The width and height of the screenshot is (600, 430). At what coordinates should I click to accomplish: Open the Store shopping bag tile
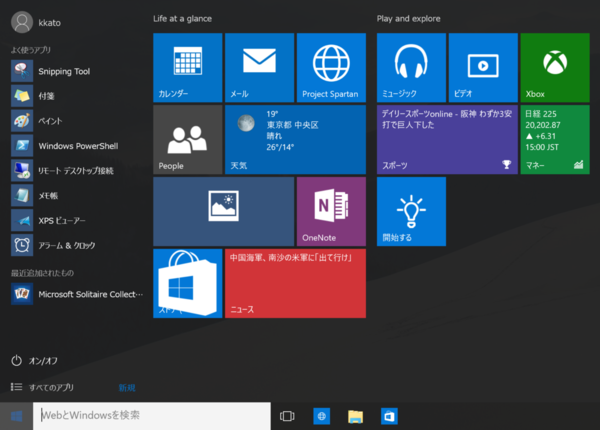(188, 283)
